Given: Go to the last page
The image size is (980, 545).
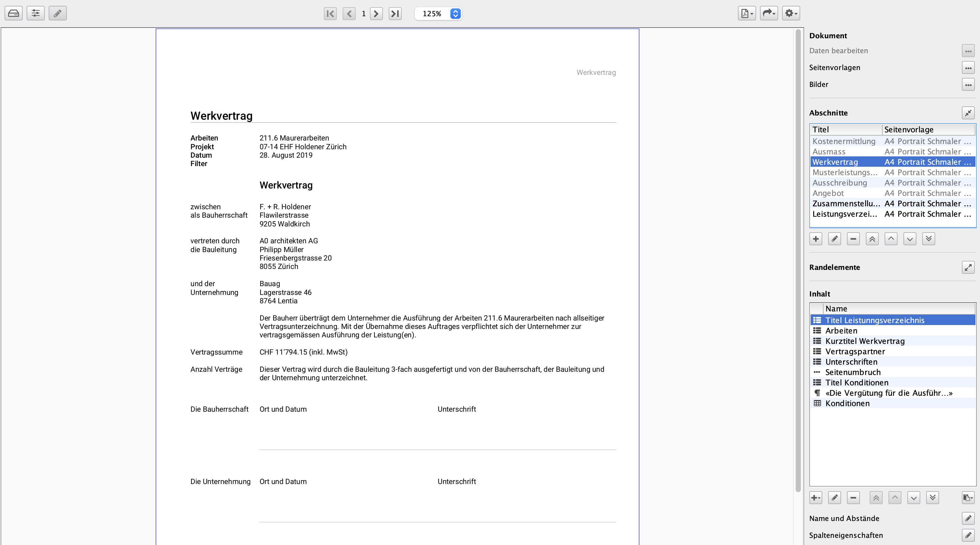Looking at the screenshot, I should tap(395, 14).
